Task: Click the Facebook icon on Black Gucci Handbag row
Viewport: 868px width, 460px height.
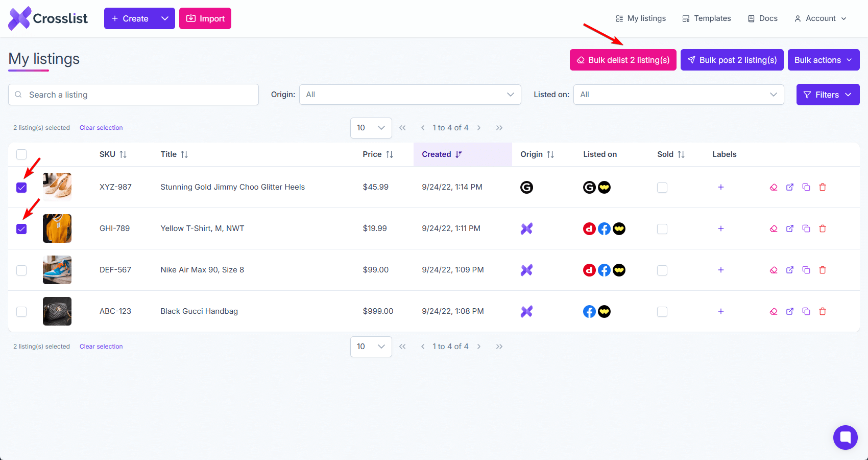Action: click(x=589, y=311)
